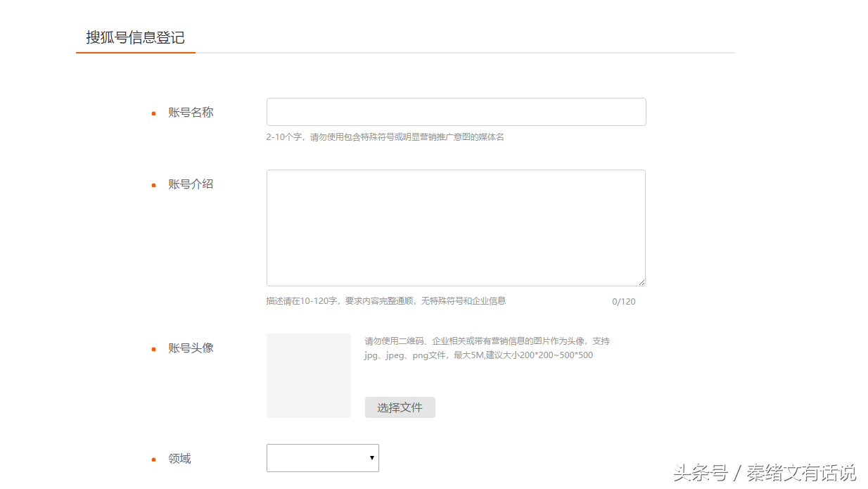
Task: Click the 账号头像 field label
Action: point(191,348)
